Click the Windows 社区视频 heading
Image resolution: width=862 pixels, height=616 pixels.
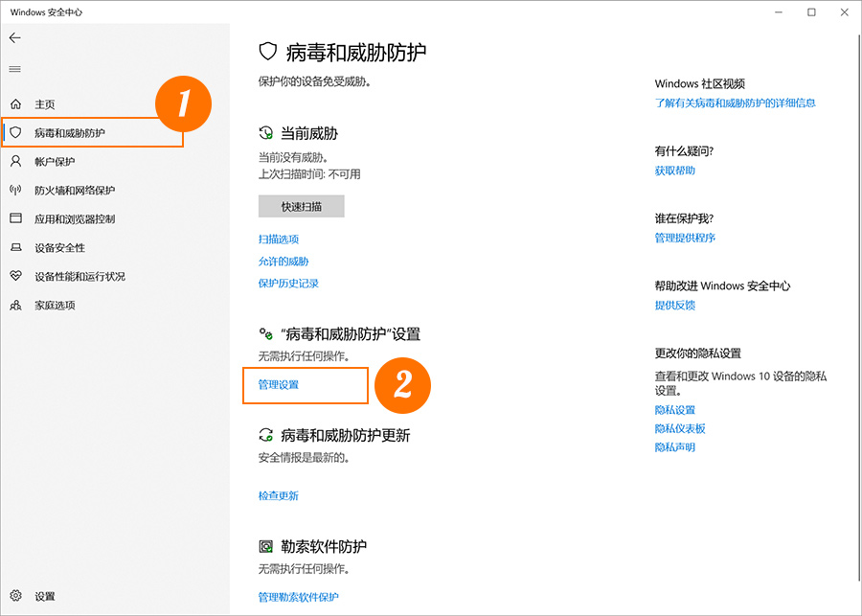[x=700, y=83]
